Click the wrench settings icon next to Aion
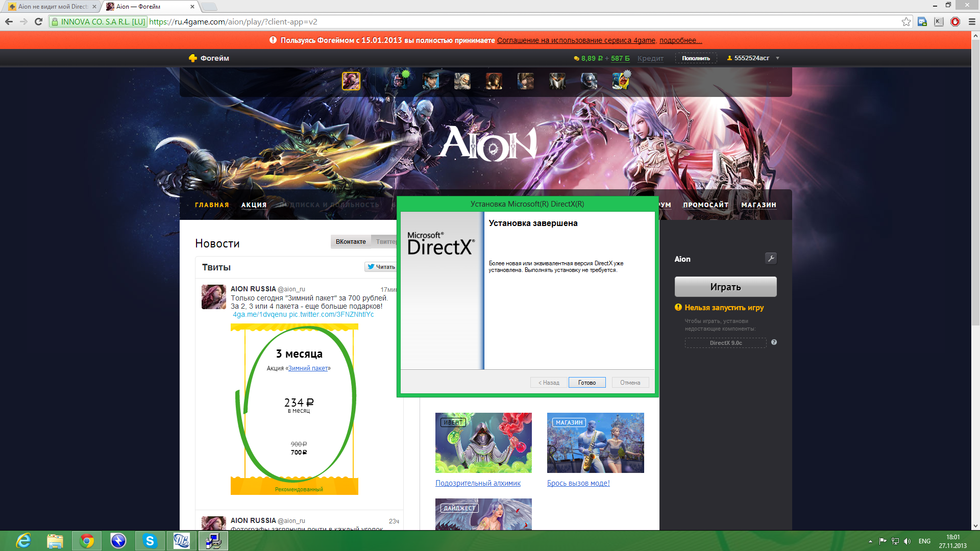The image size is (980, 551). click(771, 259)
